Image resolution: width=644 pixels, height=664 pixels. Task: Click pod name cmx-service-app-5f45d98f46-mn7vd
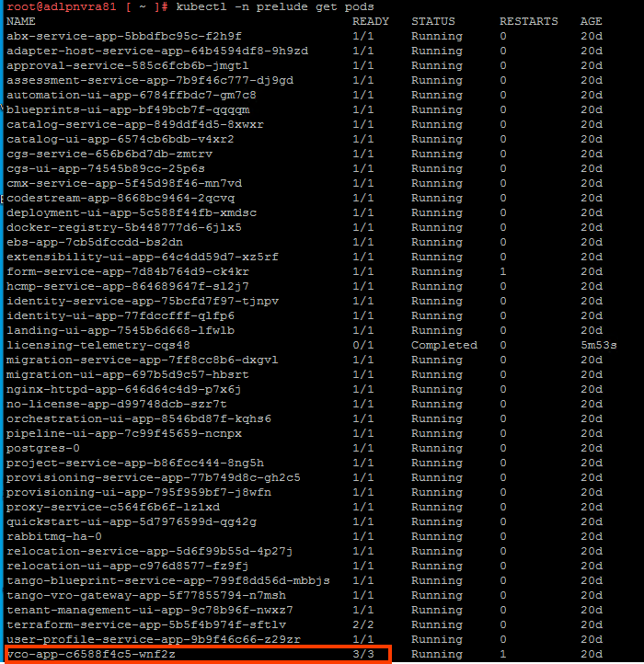124,183
